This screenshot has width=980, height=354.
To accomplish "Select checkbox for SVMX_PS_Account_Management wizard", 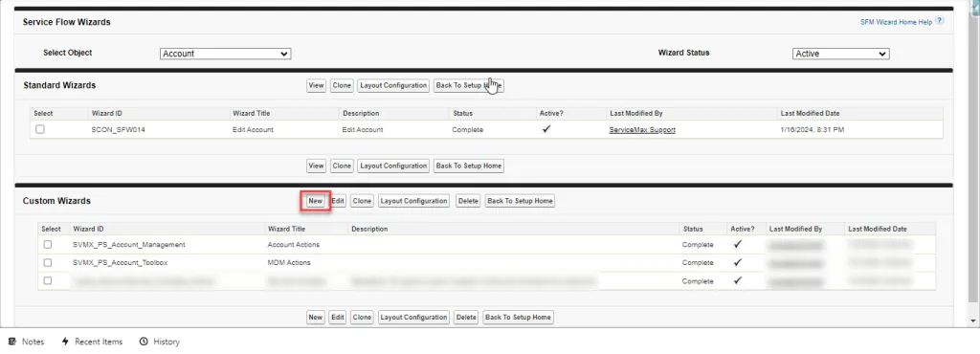I will pyautogui.click(x=48, y=245).
